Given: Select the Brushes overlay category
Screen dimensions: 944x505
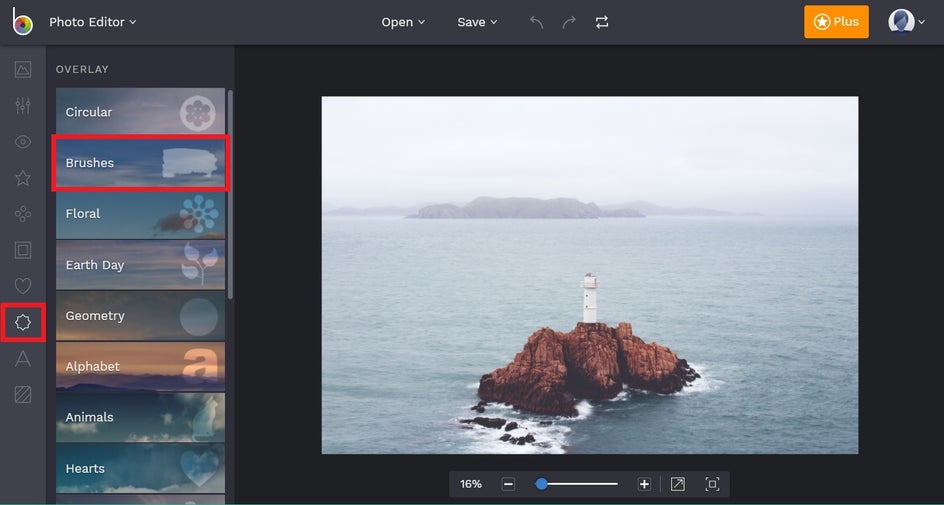Looking at the screenshot, I should [x=141, y=163].
